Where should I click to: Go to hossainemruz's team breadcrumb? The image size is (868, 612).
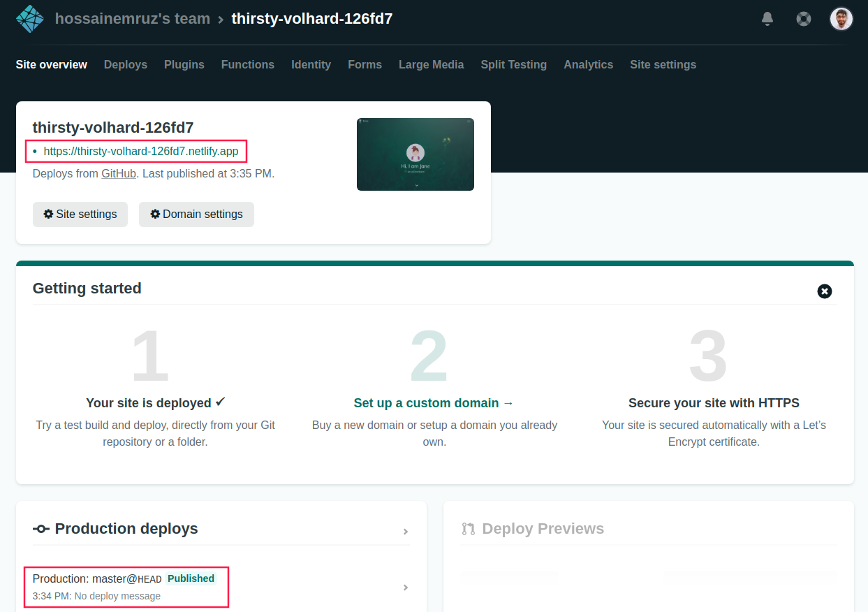coord(133,19)
